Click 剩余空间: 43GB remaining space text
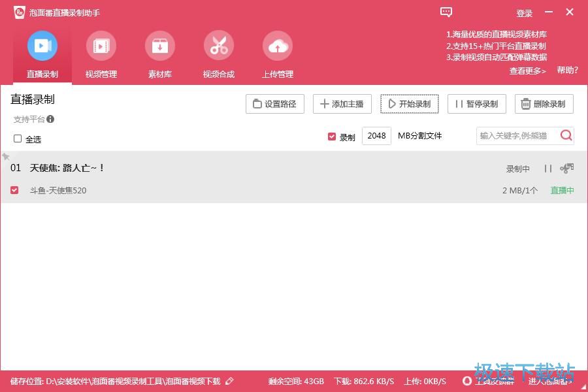The width and height of the screenshot is (588, 392). (x=296, y=382)
